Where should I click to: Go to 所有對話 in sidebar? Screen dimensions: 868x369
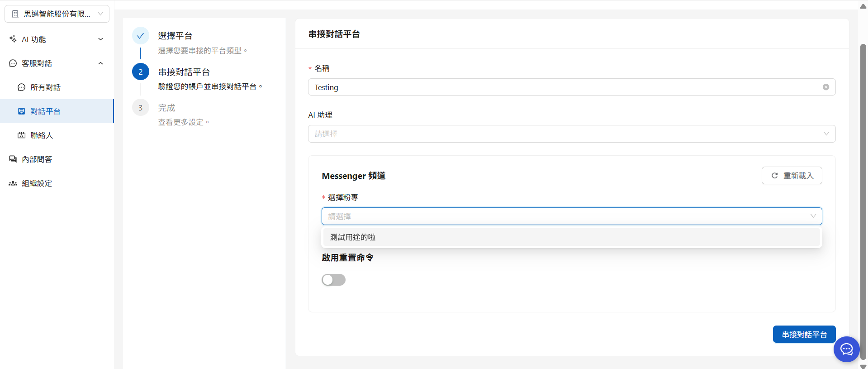(45, 87)
